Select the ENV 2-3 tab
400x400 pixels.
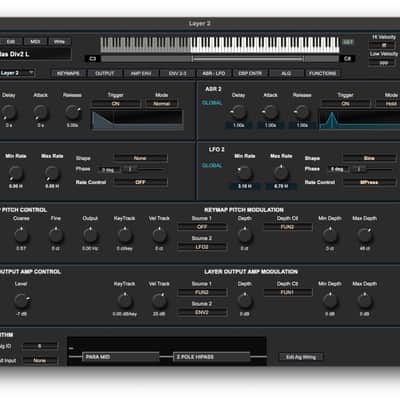point(177,73)
